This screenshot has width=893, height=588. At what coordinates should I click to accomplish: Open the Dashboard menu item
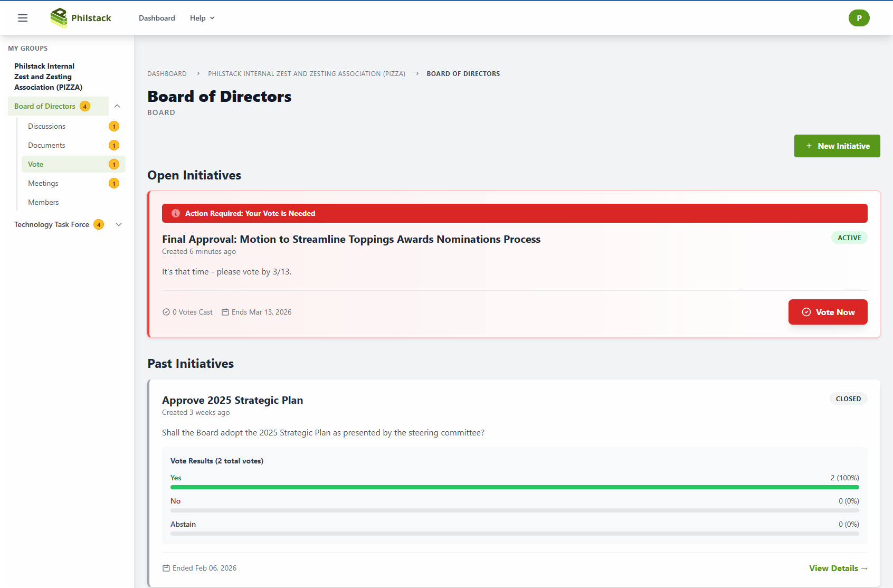[x=157, y=17]
